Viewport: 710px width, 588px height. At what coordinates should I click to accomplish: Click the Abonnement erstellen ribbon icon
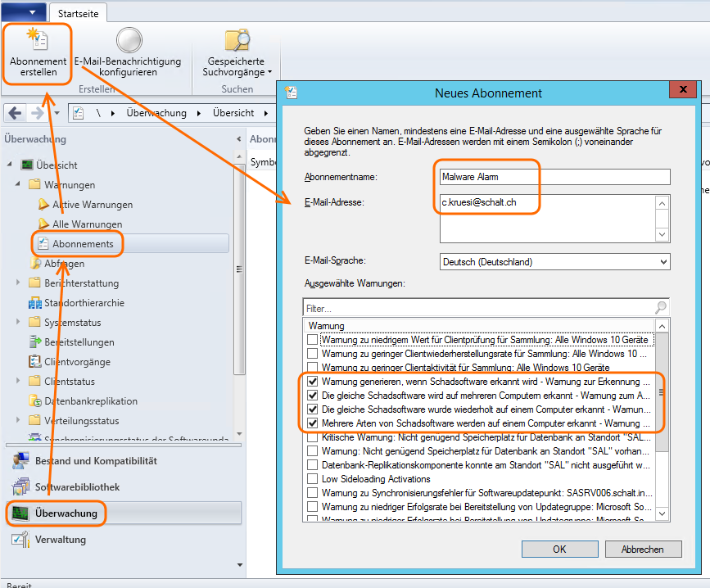(38, 41)
